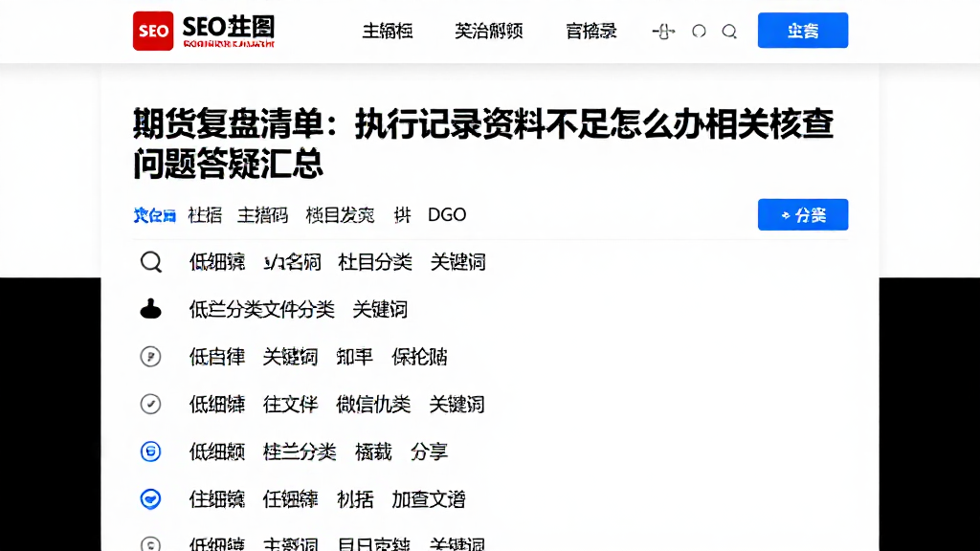Click the article title heading 期货复盘清单
This screenshot has height=551, width=980.
pos(483,143)
